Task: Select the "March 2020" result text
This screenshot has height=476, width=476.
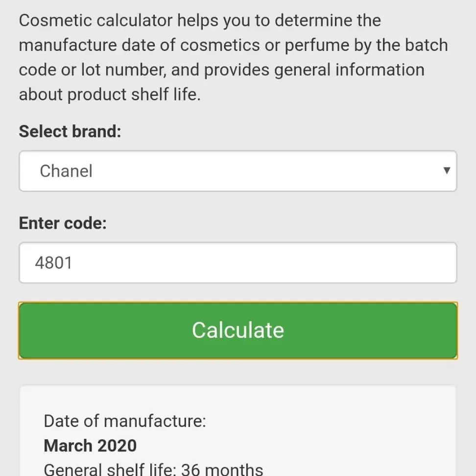Action: (90, 446)
